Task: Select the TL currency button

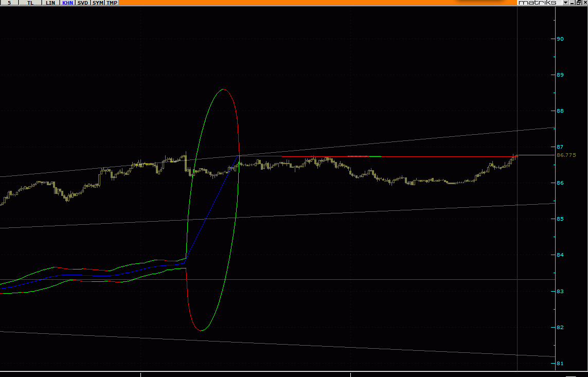Action: 30,3
